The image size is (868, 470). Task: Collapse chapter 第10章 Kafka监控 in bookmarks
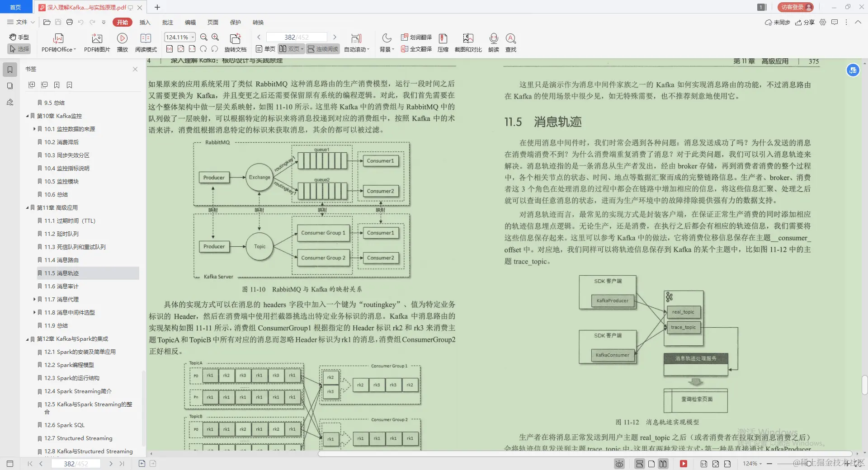pyautogui.click(x=27, y=116)
